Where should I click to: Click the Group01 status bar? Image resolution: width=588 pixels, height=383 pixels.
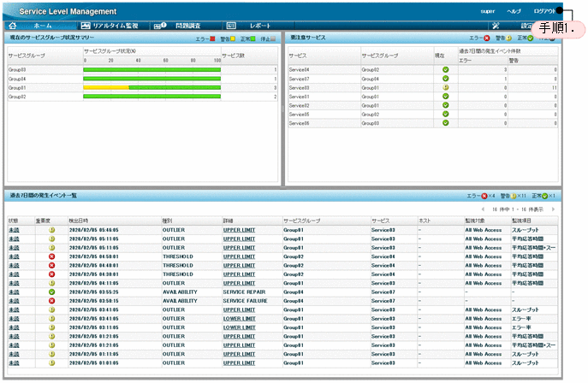(x=151, y=87)
